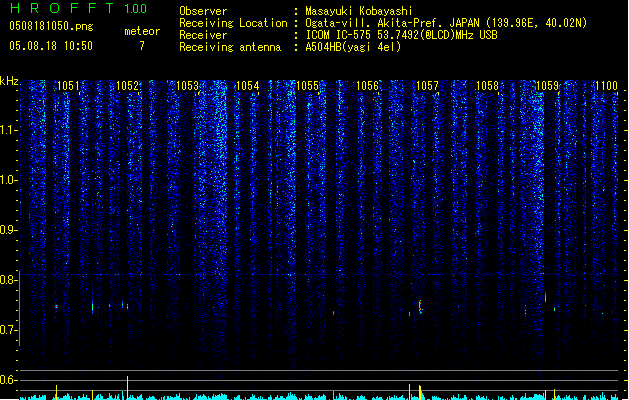
Task: Click the Receiving Location label
Action: 233,23
